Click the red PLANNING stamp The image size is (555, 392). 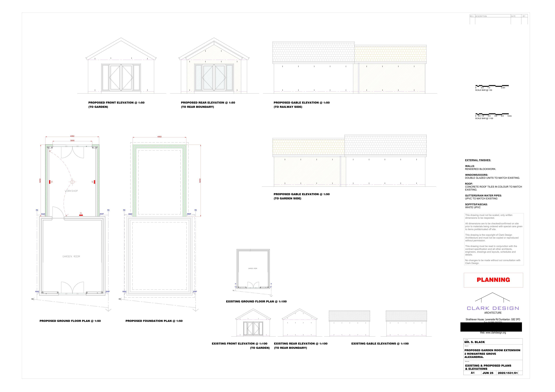pos(493,280)
